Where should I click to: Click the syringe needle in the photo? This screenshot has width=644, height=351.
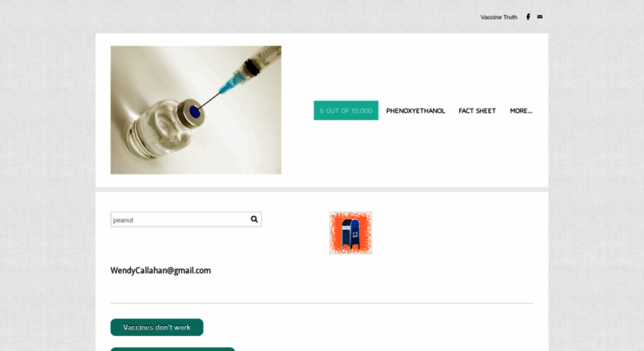[x=211, y=100]
